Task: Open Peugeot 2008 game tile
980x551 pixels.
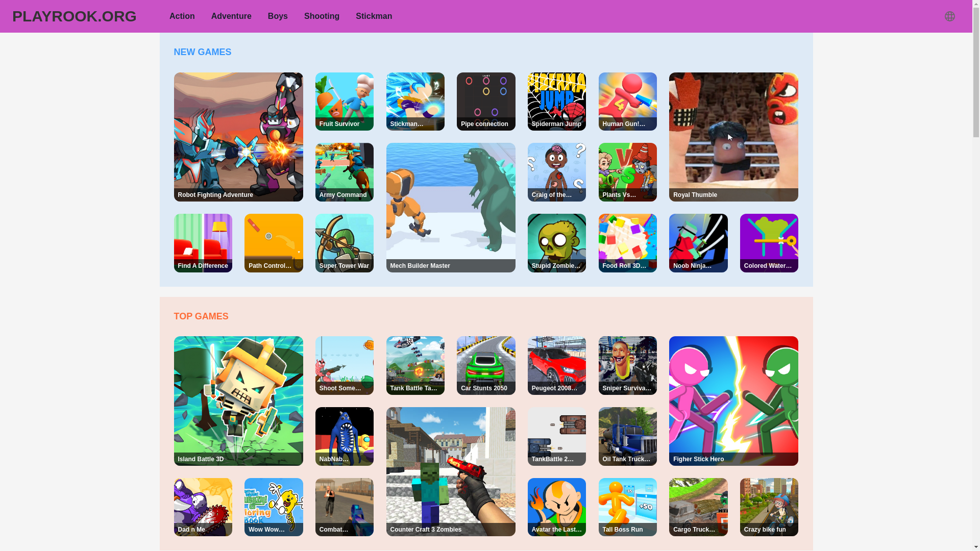Action: click(557, 365)
